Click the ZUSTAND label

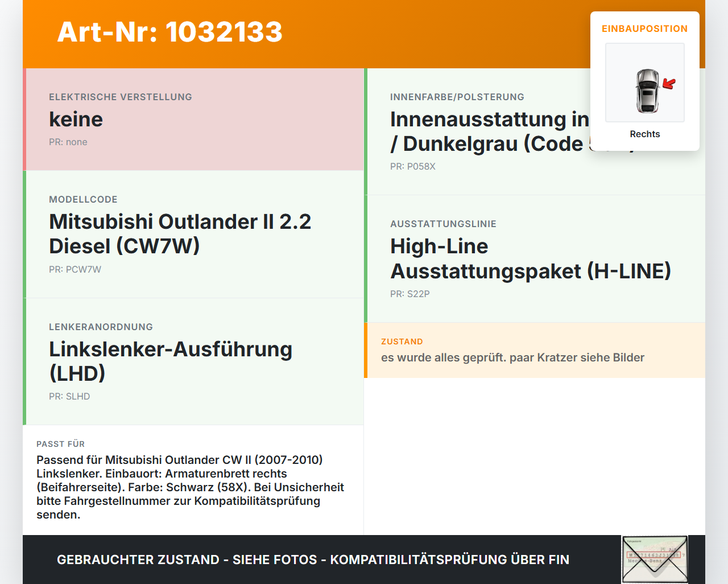pyautogui.click(x=402, y=342)
